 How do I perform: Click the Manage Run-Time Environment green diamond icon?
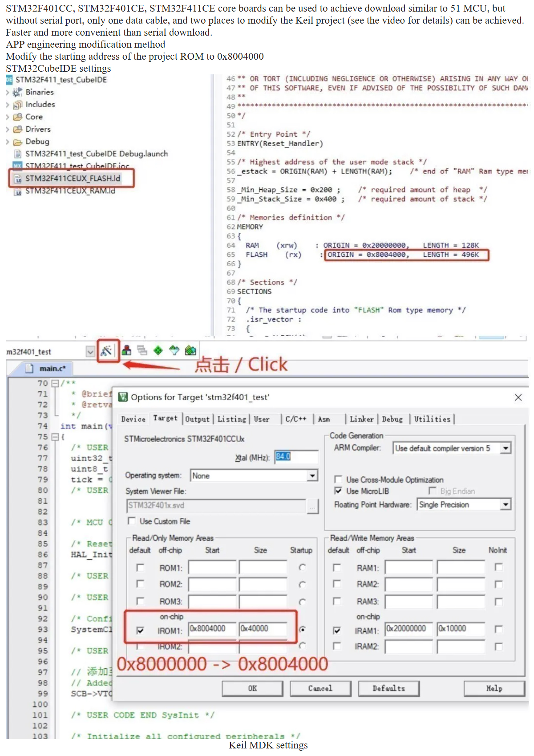[158, 350]
